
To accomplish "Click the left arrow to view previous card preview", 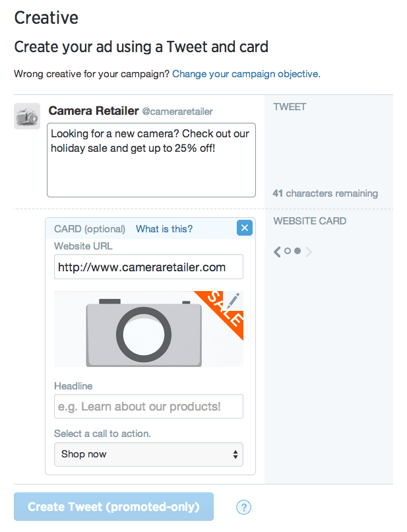I will tap(277, 251).
